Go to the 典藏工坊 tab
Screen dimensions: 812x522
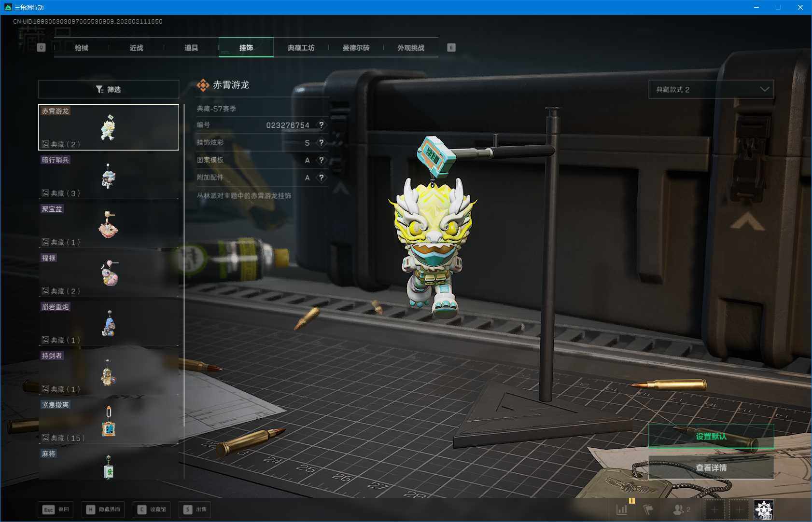[x=301, y=48]
